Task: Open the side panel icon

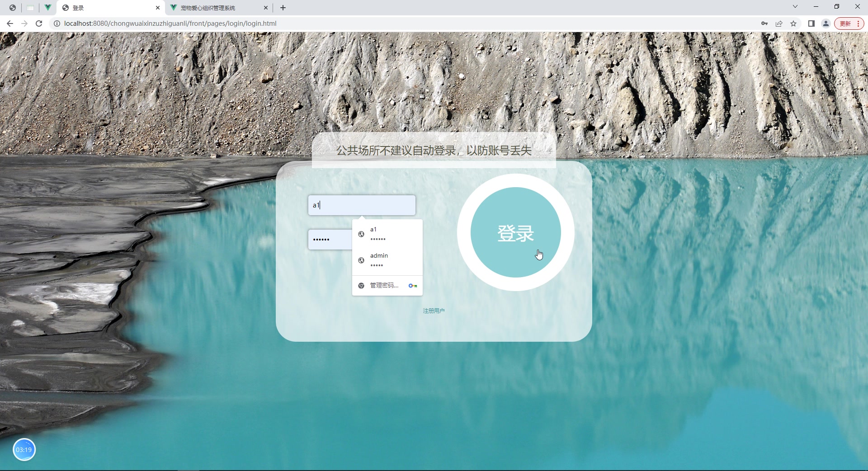Action: coord(811,23)
